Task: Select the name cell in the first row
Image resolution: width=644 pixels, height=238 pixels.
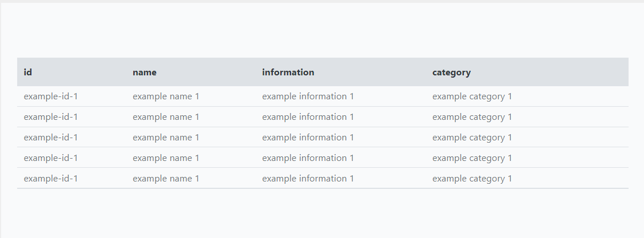Action: pos(166,96)
